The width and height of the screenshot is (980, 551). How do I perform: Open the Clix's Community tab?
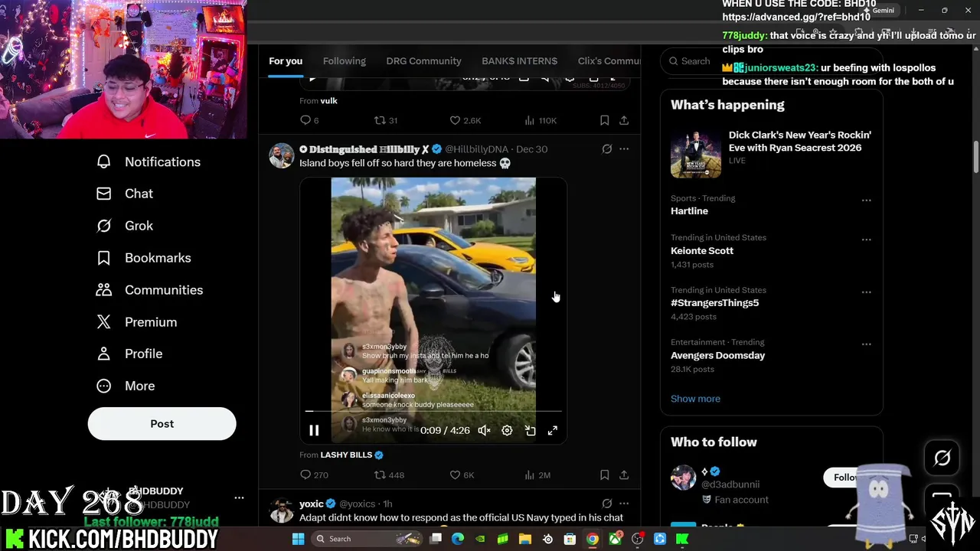click(609, 61)
